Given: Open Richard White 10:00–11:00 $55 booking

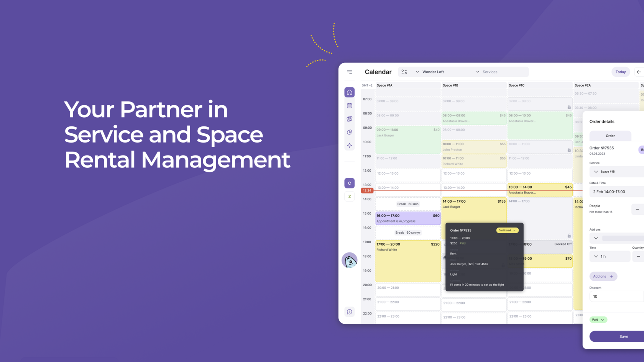Looking at the screenshot, I should point(474,161).
